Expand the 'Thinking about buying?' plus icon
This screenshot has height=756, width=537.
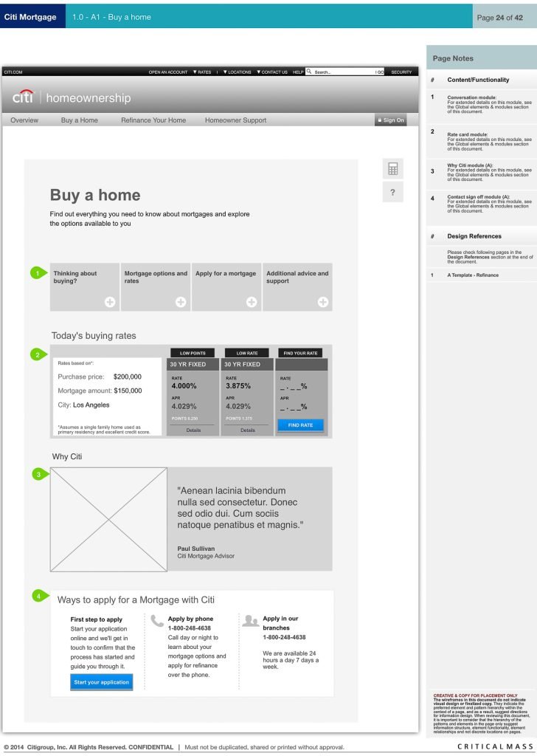point(110,302)
